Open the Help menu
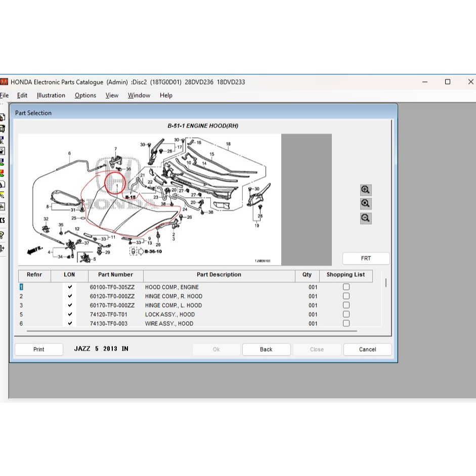 166,95
